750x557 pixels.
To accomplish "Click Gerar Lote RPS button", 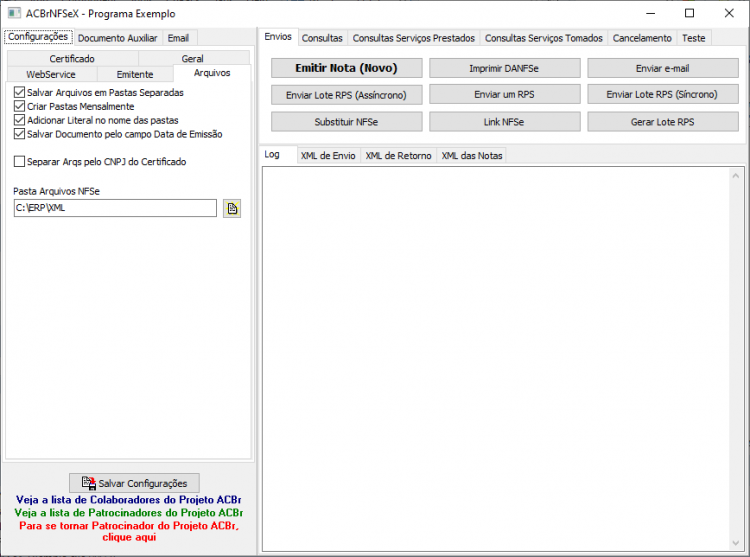I will point(662,121).
